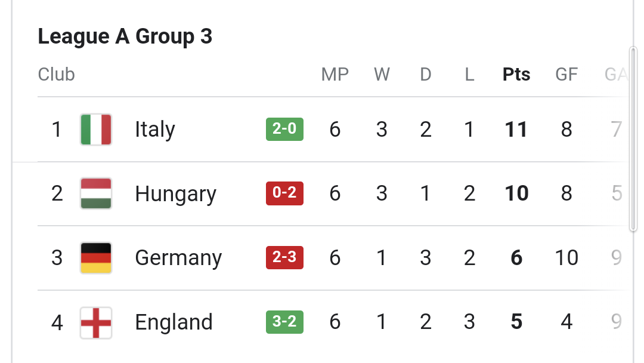Viewport: 644px width, 363px height.
Task: Click the vertical scrollbar on the right
Action: [633, 139]
